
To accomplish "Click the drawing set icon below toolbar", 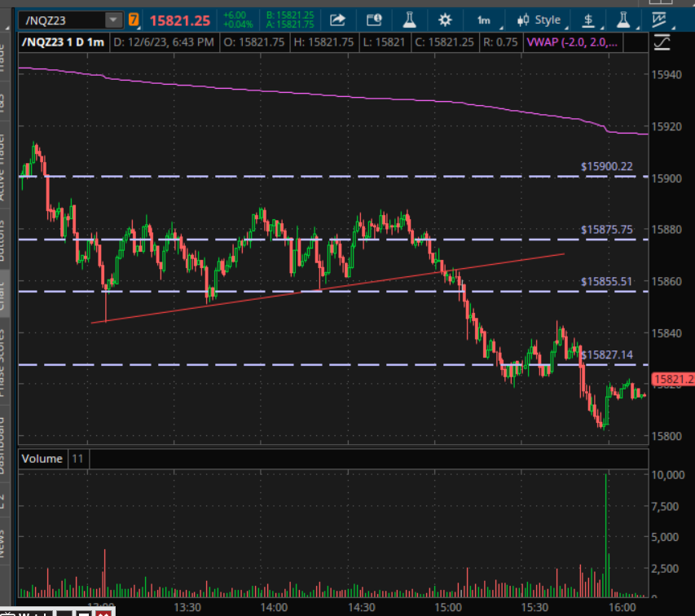I will pos(662,42).
